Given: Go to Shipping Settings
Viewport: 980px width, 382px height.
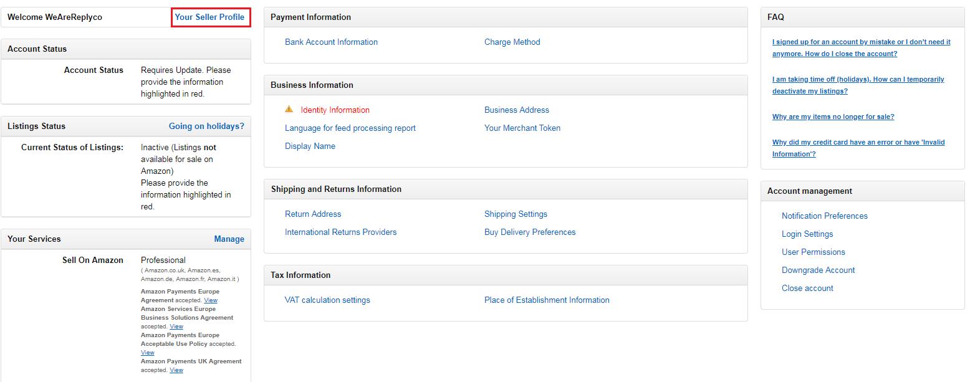Looking at the screenshot, I should pos(516,214).
